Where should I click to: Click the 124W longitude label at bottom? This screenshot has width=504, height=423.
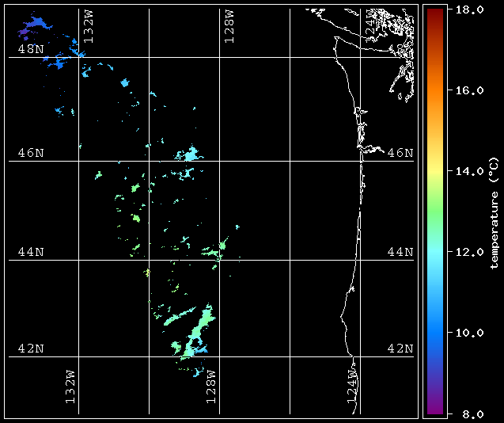tap(351, 387)
